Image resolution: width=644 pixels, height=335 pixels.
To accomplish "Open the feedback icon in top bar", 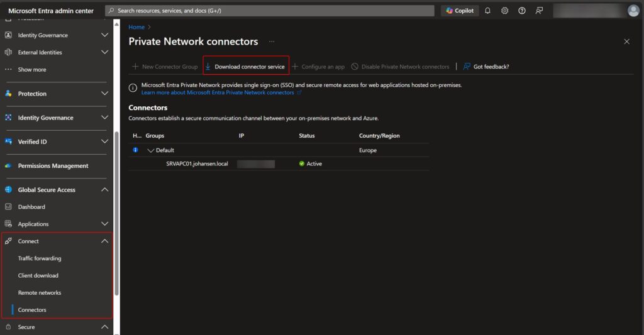I will coord(539,11).
